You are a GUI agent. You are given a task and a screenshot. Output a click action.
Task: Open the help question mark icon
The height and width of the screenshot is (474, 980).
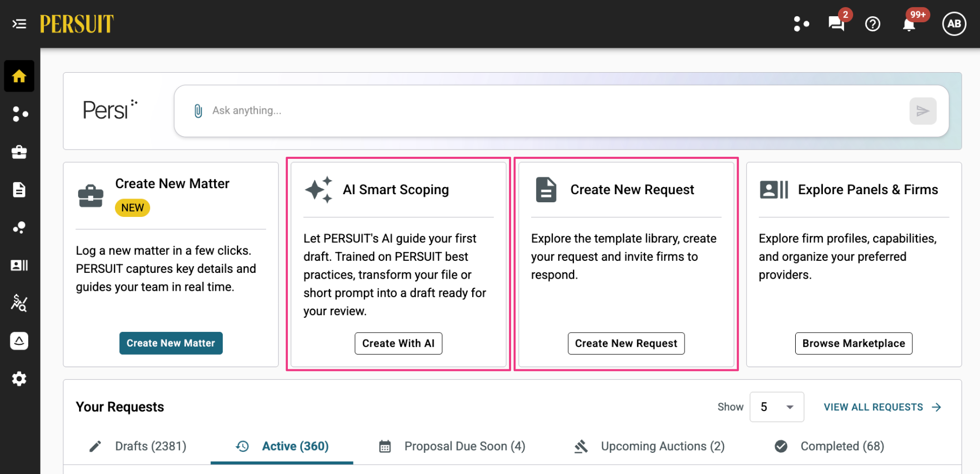[873, 24]
